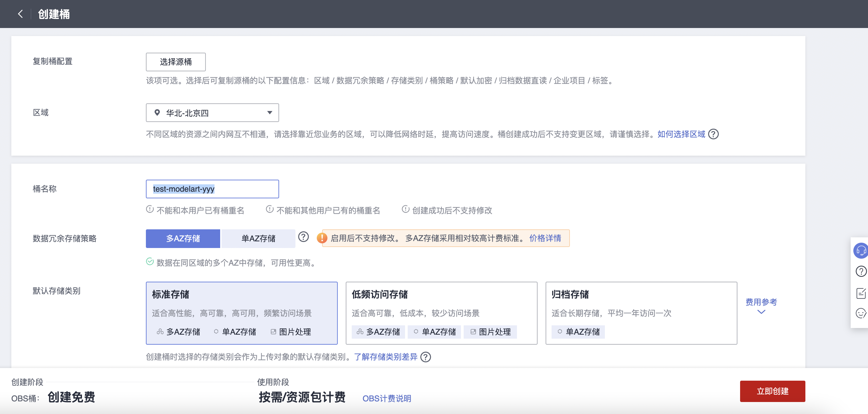Click the orange warning icon in the notice
868x414 pixels.
(x=322, y=238)
